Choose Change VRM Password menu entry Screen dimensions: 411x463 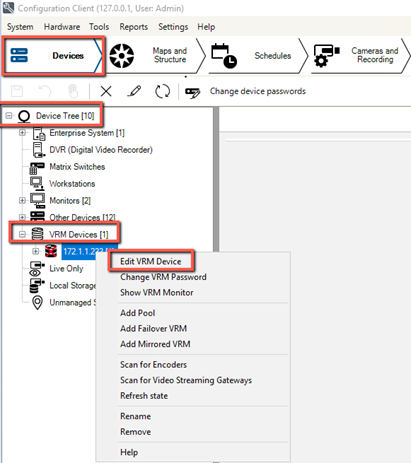click(x=163, y=277)
